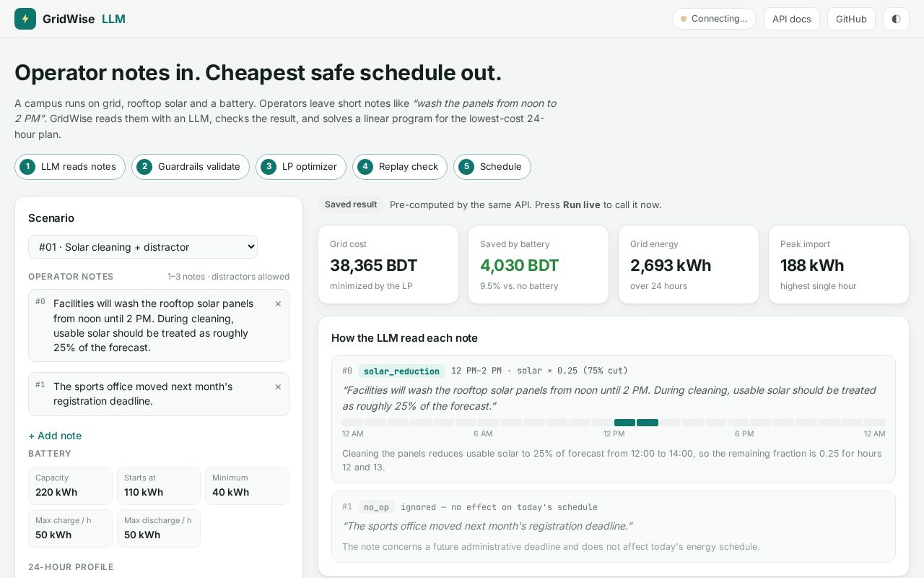
Task: Edit the rooftop solar panels note text
Action: [x=158, y=326]
